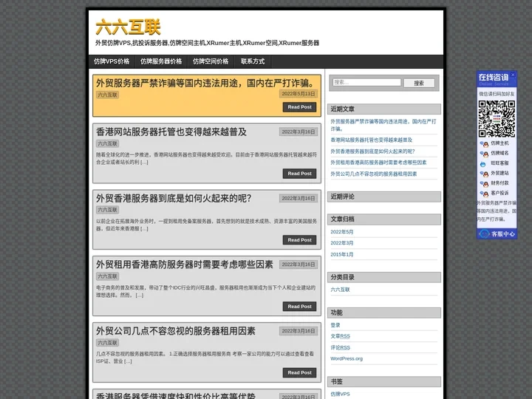Click the 客服中心 headset icon

coord(484,233)
